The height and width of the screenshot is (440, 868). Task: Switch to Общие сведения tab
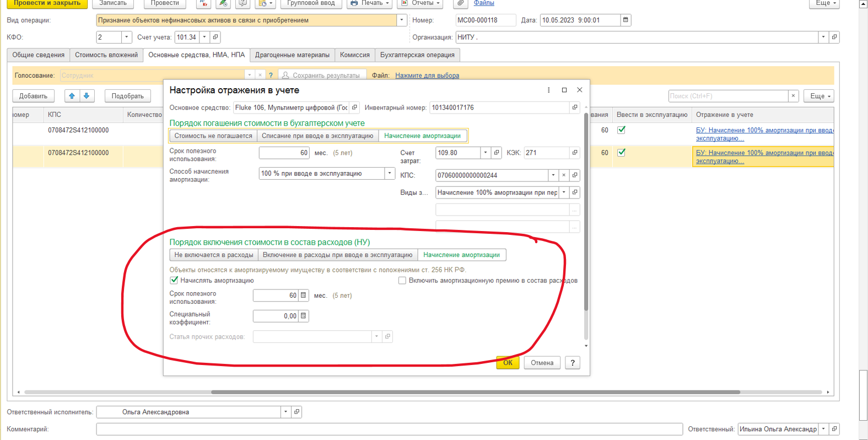click(x=39, y=55)
